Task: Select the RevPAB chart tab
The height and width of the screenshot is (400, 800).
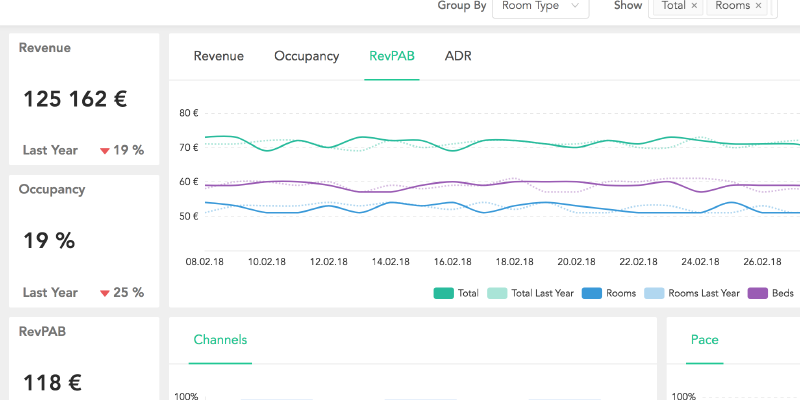Action: pyautogui.click(x=391, y=56)
